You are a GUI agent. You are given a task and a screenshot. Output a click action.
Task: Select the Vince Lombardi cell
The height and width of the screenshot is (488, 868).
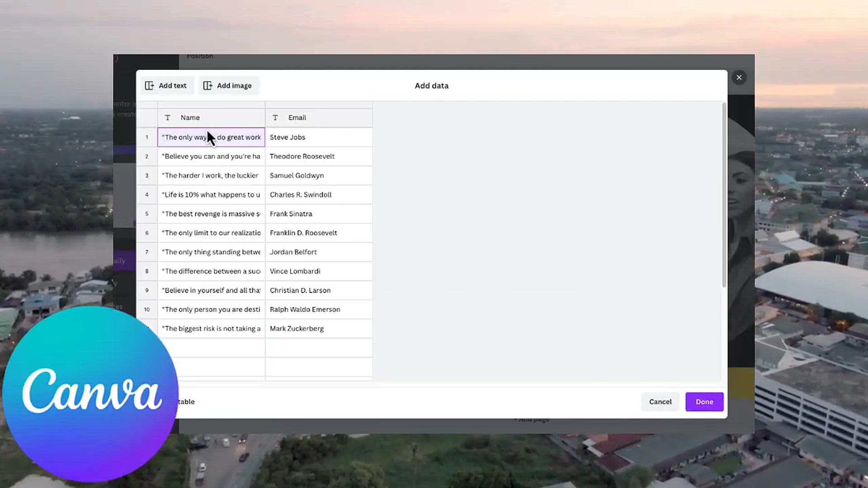click(x=319, y=271)
